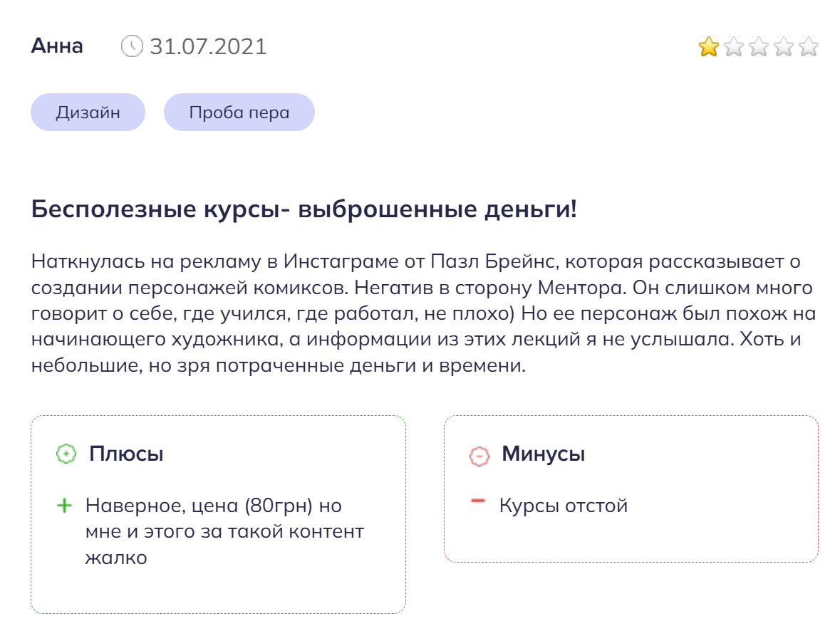Image resolution: width=840 pixels, height=626 pixels.
Task: Click the second rating star
Action: click(733, 48)
